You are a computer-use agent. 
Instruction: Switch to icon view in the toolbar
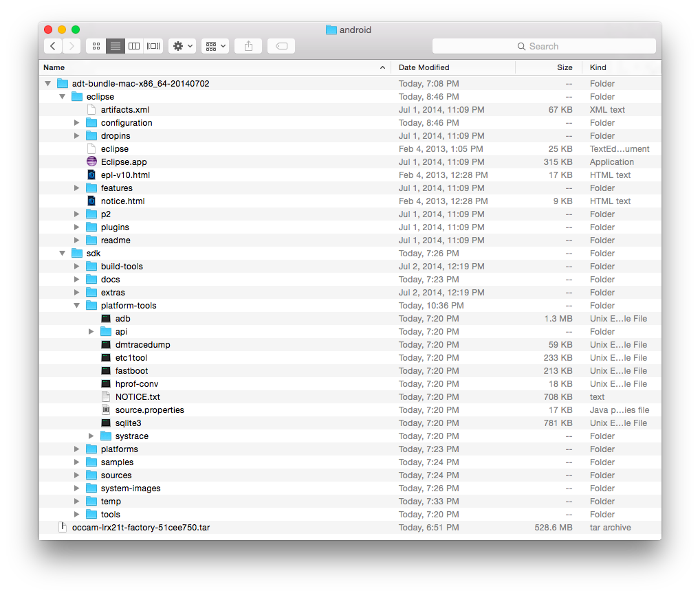pos(96,45)
